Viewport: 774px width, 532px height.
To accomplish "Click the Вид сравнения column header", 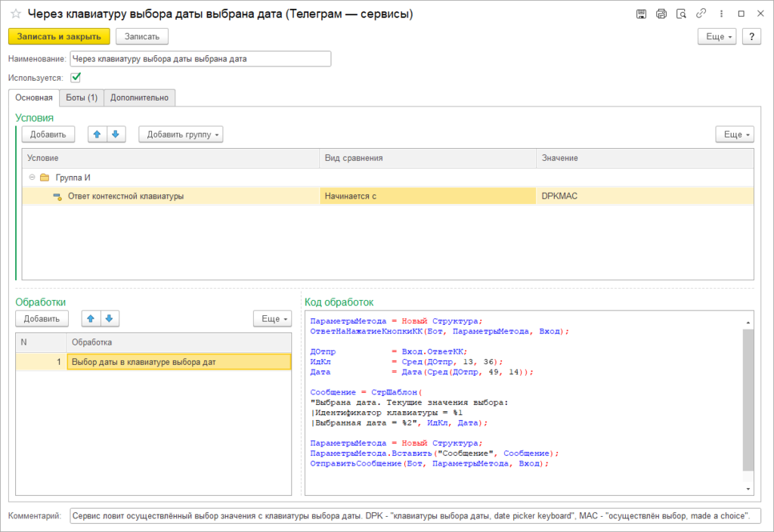I will pos(428,158).
